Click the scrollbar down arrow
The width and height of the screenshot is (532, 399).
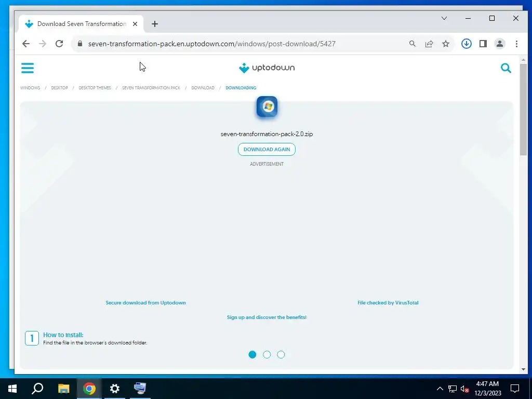(x=523, y=369)
